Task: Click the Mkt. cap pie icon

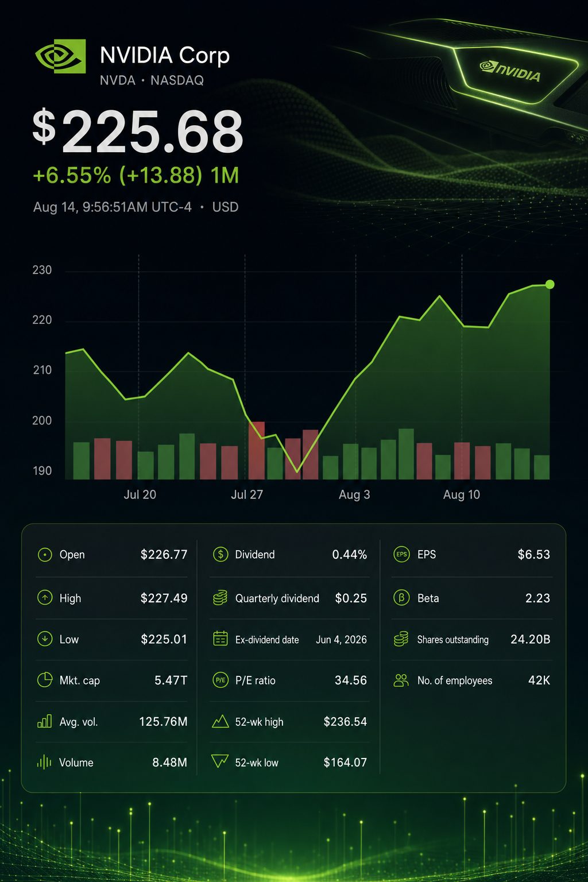Action: click(x=45, y=680)
